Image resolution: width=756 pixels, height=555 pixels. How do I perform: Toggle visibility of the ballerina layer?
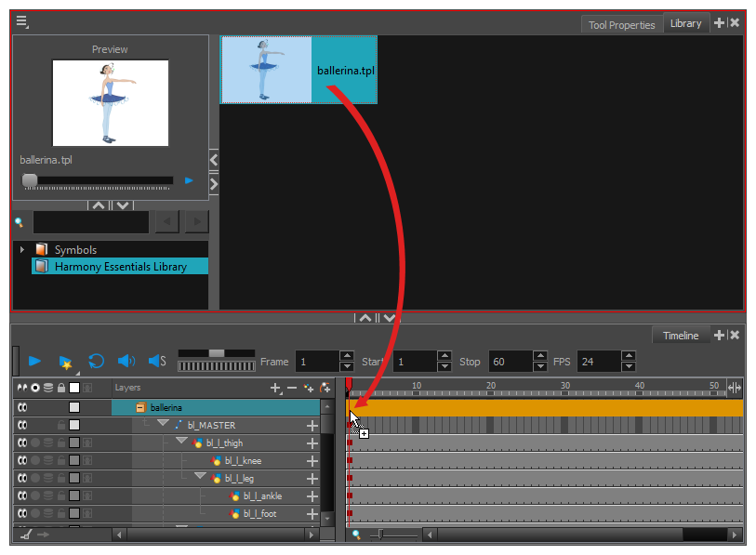click(20, 407)
